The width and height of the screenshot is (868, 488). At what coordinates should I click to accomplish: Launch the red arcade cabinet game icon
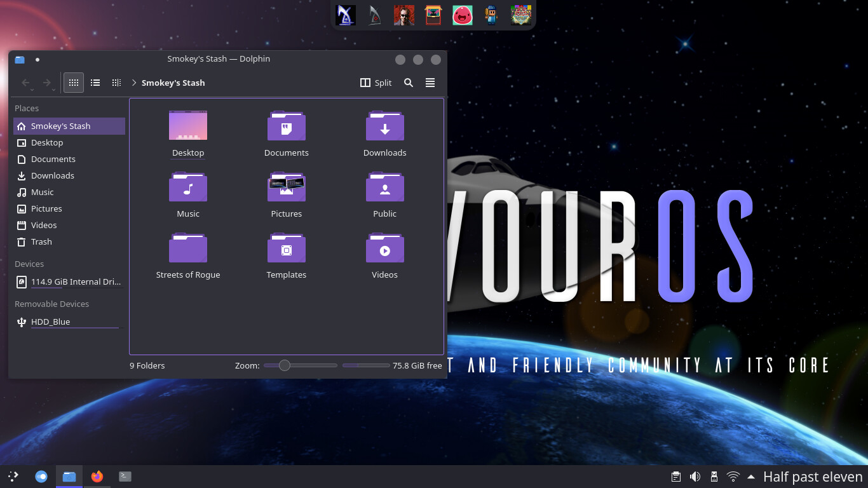click(433, 15)
